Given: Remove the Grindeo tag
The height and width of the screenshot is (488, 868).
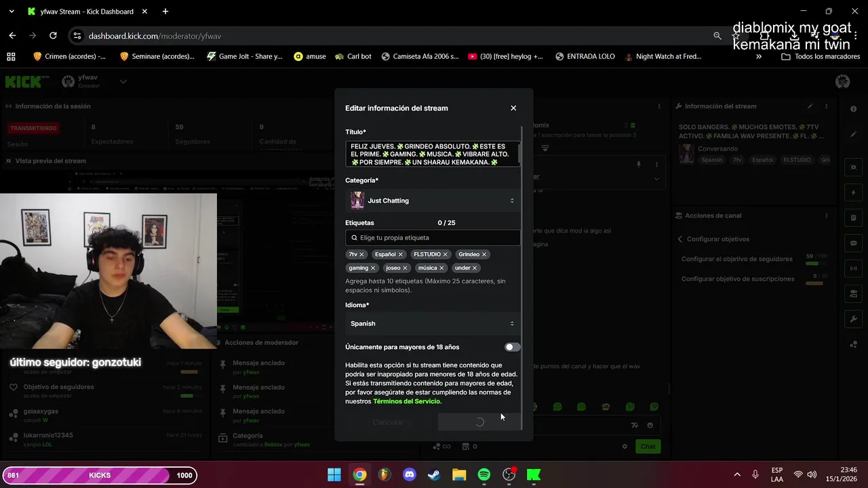Looking at the screenshot, I should 484,254.
